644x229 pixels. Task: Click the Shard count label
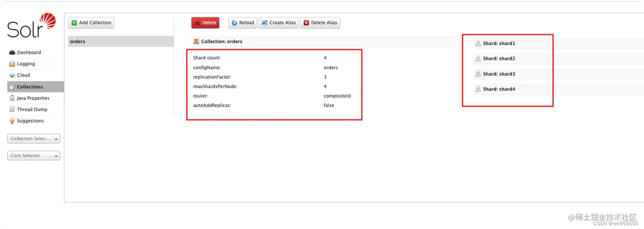point(207,58)
